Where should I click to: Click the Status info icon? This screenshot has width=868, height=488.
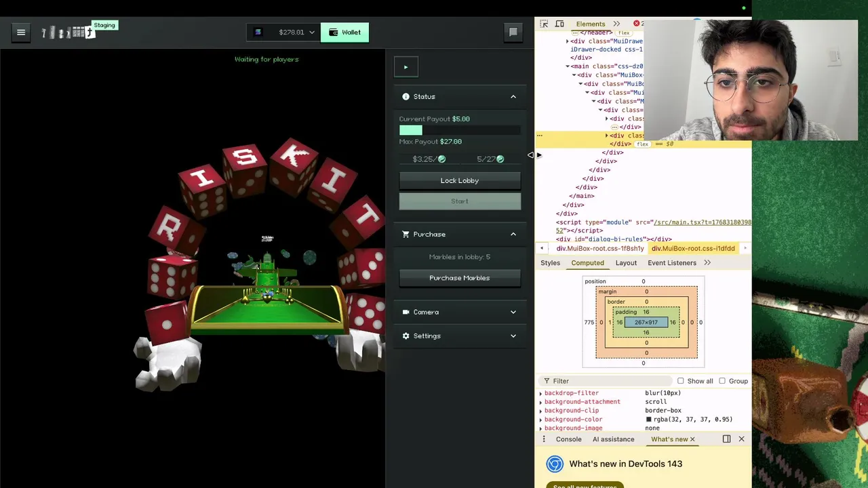[x=406, y=96]
